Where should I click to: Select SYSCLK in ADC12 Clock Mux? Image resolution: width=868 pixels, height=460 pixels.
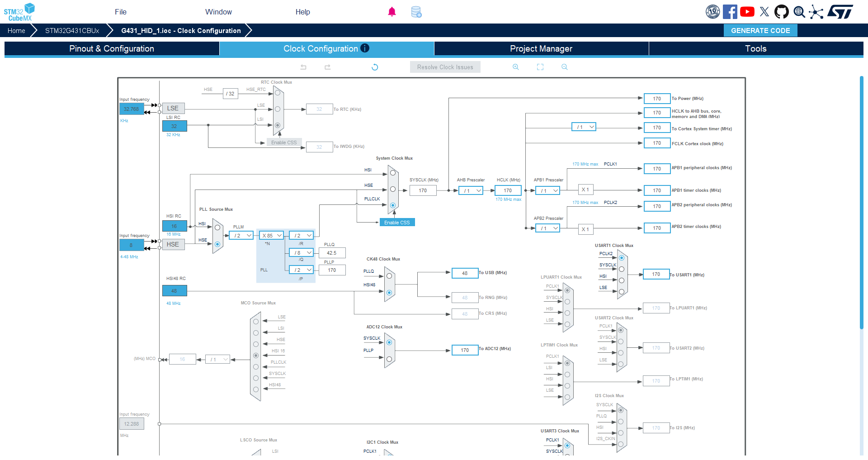[389, 342]
